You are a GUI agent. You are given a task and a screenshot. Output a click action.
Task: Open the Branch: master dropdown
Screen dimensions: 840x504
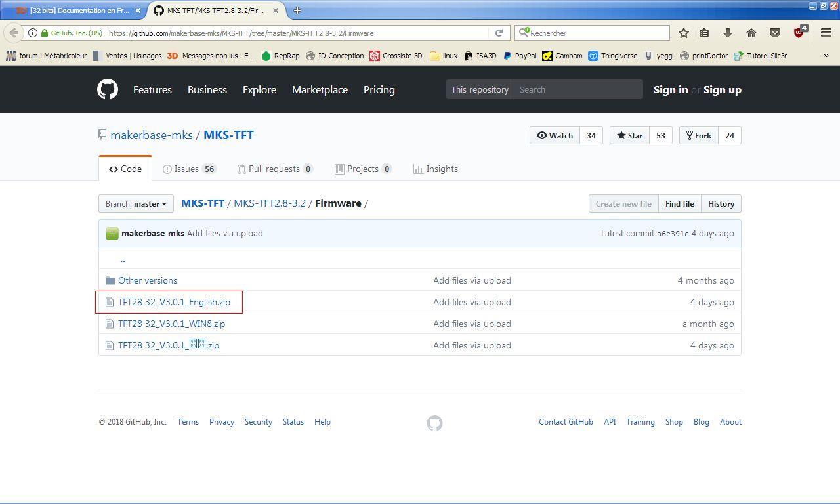[x=136, y=203]
